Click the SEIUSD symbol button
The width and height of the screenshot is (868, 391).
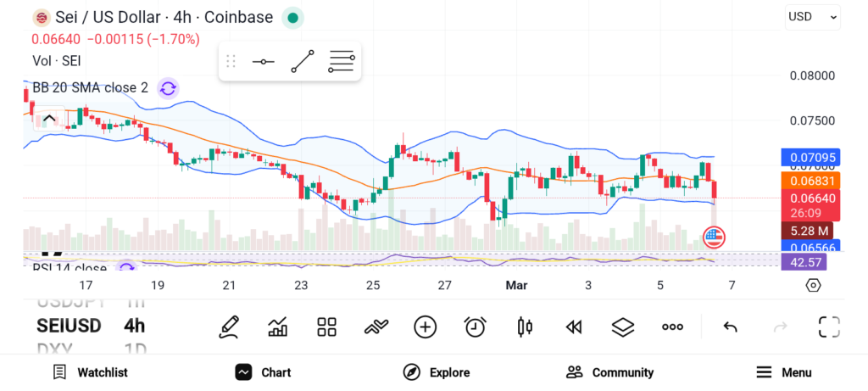(x=69, y=326)
